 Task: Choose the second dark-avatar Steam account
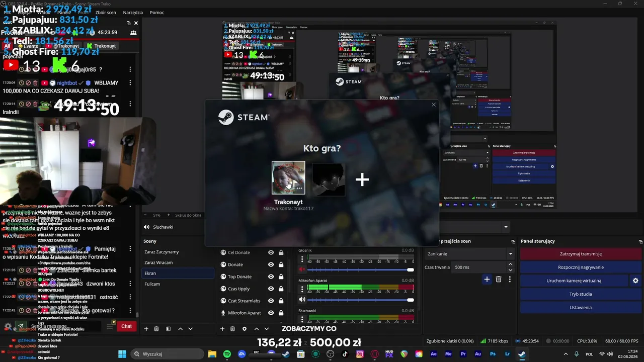tap(329, 179)
